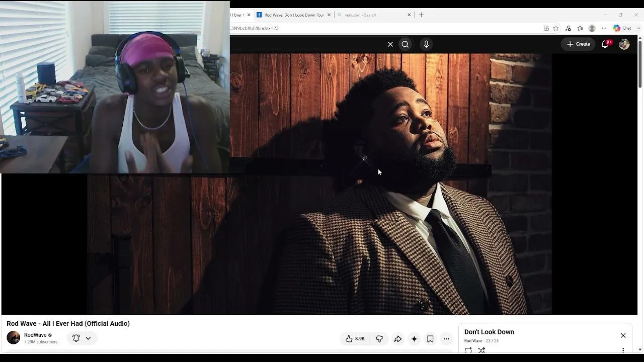The height and width of the screenshot is (362, 644).
Task: Click the '7.29M subscribers' text
Action: pos(41,342)
